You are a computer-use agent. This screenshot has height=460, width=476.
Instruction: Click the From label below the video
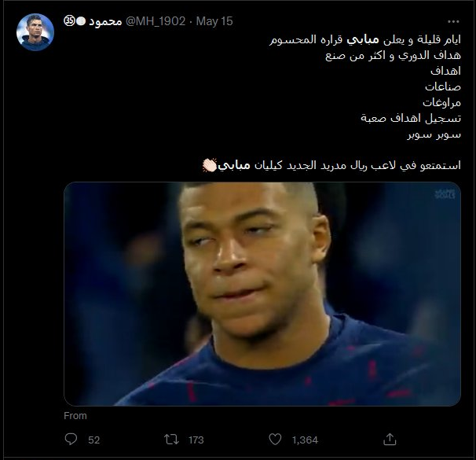[x=75, y=416]
